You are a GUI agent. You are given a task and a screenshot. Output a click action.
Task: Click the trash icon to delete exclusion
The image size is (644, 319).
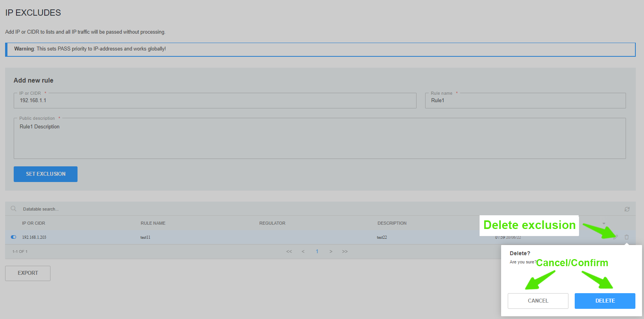point(626,237)
